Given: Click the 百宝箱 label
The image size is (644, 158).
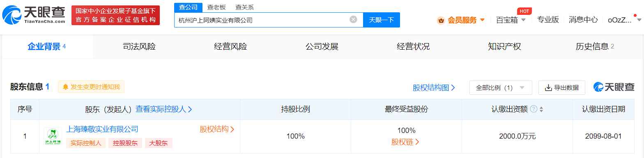Looking at the screenshot, I should tap(507, 20).
